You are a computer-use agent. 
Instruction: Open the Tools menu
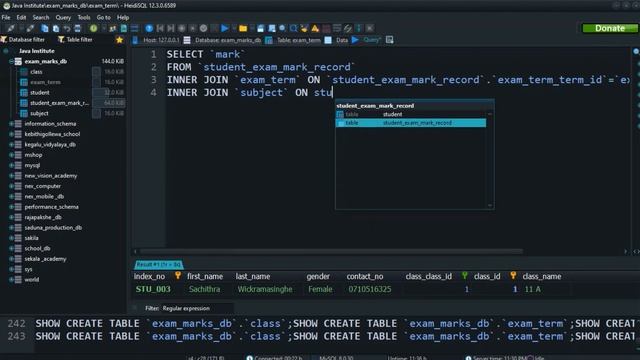pos(84,18)
